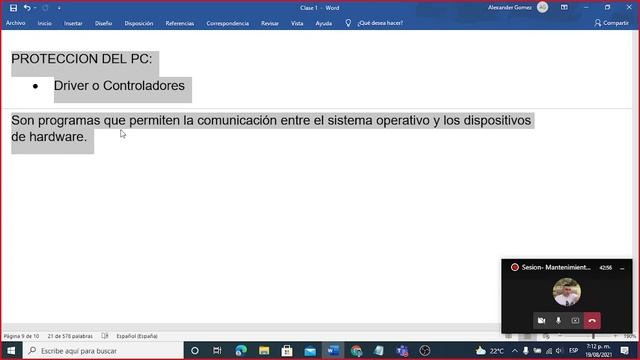640x360 pixels.
Task: Click the Compartir share button
Action: point(611,23)
